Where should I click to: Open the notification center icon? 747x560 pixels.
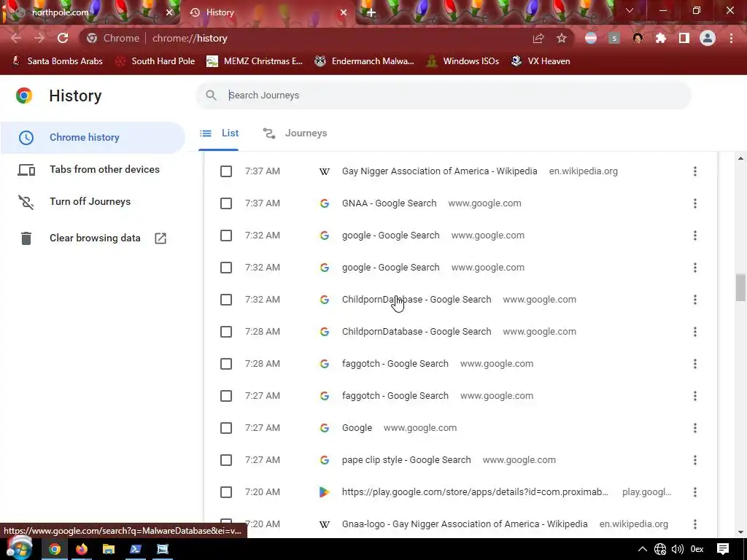pyautogui.click(x=723, y=549)
